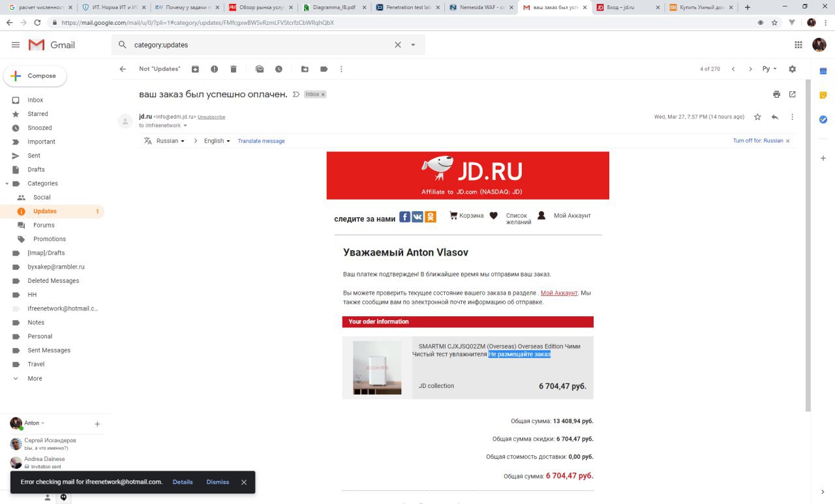Click Details in the error notification
835x504 pixels.
pyautogui.click(x=183, y=482)
